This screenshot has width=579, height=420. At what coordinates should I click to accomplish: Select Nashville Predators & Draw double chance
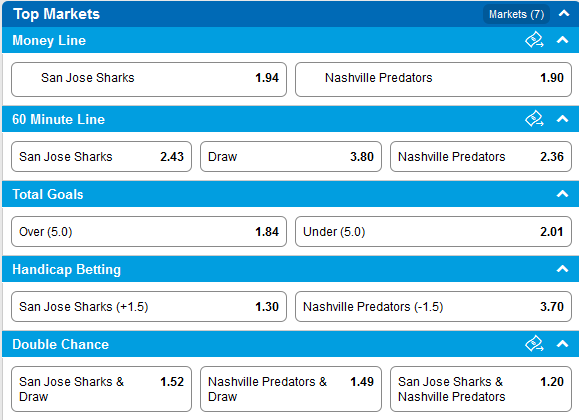point(291,389)
